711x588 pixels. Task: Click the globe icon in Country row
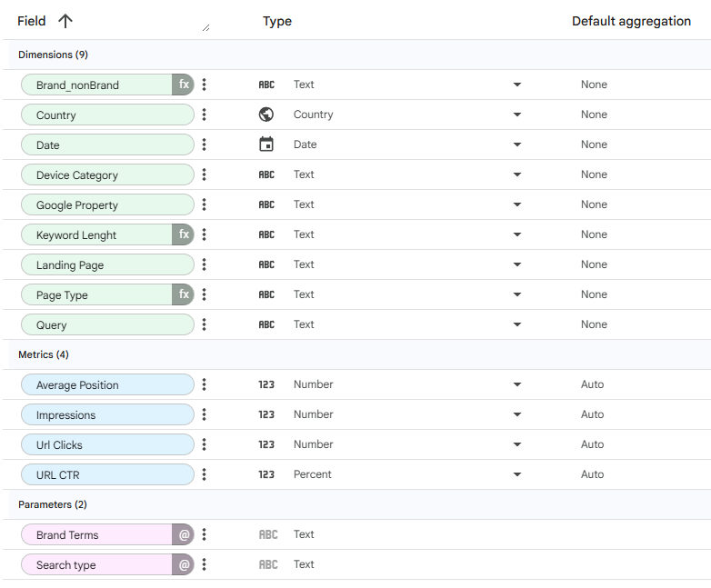(266, 115)
